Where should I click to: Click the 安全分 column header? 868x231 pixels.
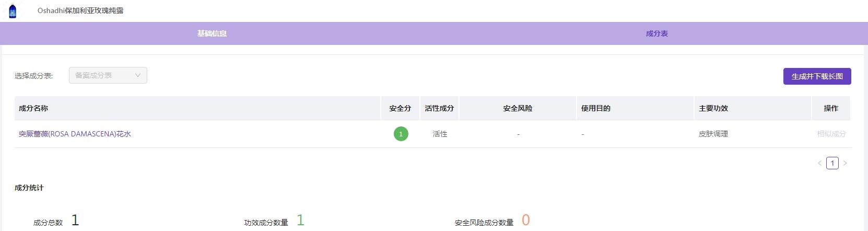click(400, 108)
